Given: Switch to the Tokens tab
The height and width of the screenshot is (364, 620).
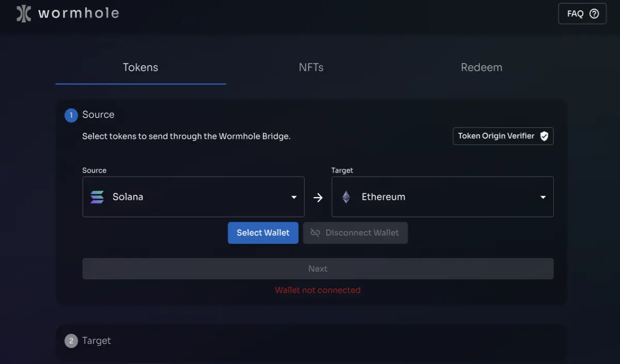Looking at the screenshot, I should [x=141, y=68].
